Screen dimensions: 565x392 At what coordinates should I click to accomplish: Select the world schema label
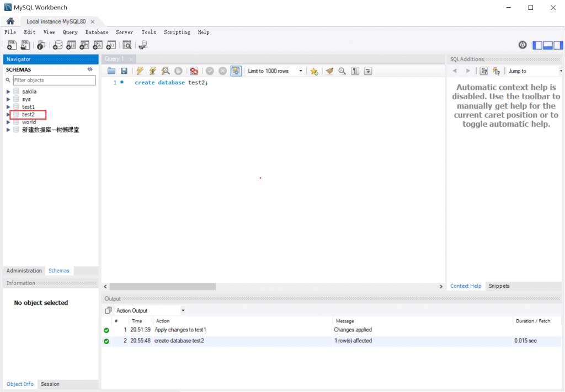29,122
